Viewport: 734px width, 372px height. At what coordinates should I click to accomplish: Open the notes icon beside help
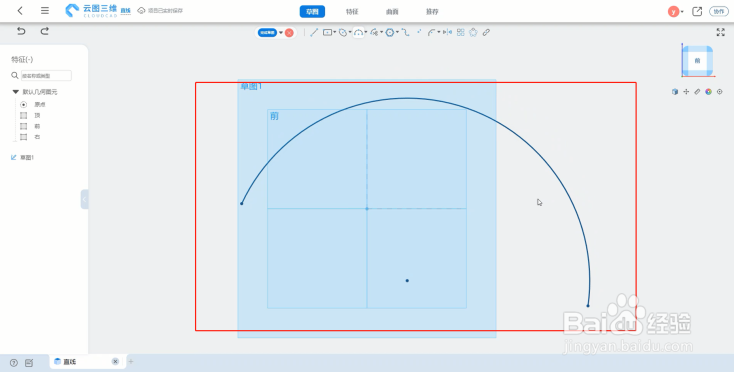(x=29, y=363)
